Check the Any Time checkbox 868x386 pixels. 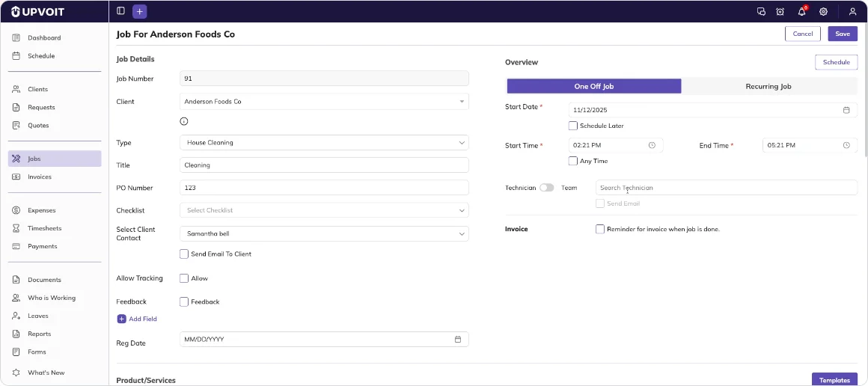pos(573,161)
